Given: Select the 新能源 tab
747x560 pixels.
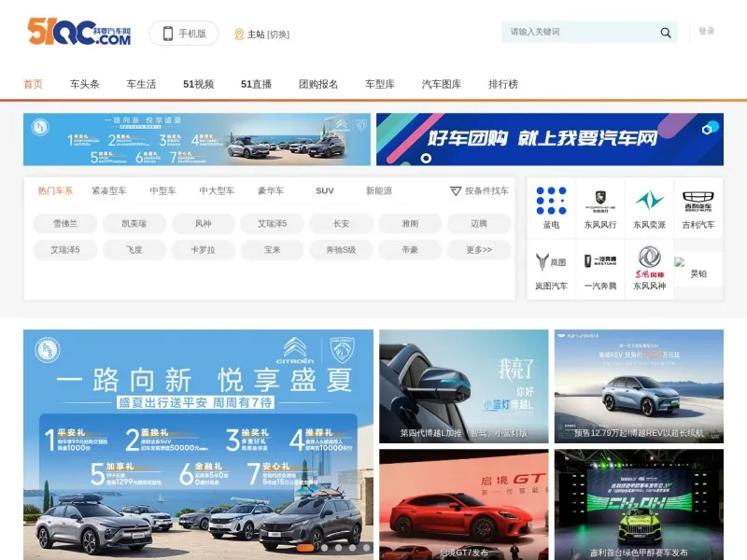Looking at the screenshot, I should [x=379, y=191].
